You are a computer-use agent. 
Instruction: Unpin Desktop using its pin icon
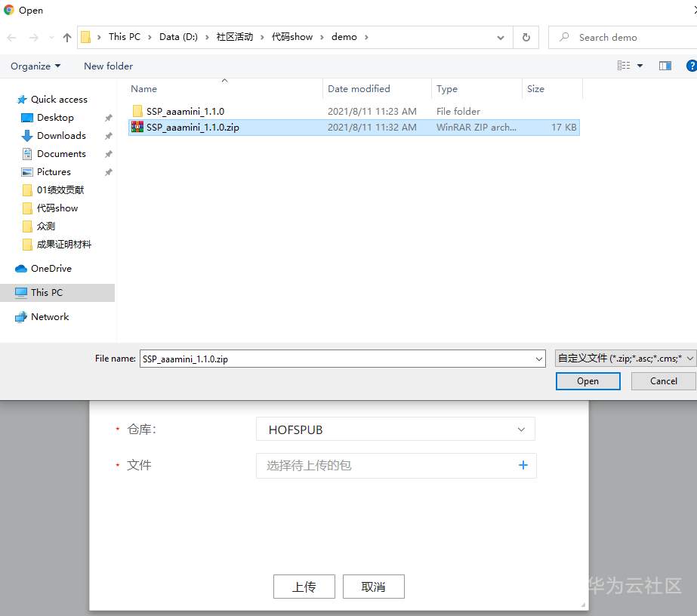108,118
